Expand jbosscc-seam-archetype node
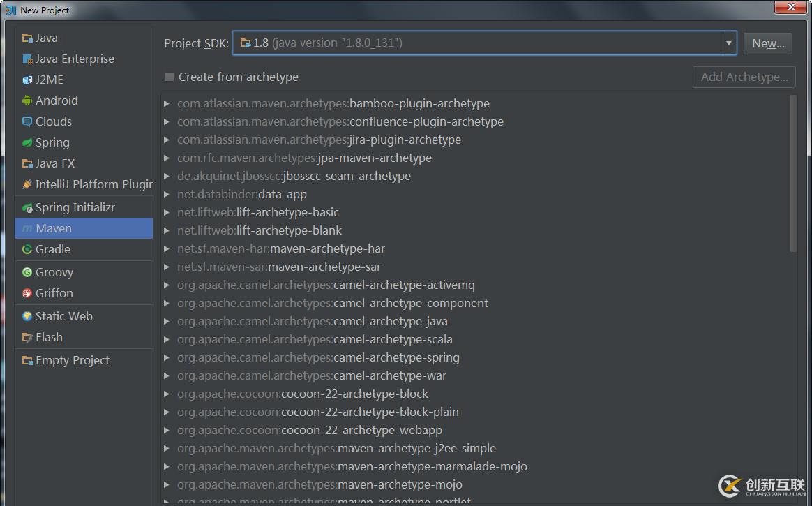 coord(166,176)
